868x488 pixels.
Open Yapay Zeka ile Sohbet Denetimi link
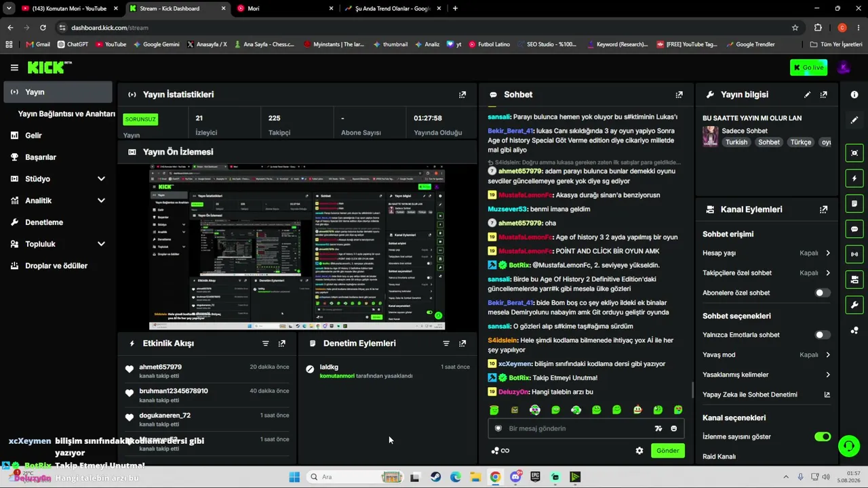click(766, 394)
